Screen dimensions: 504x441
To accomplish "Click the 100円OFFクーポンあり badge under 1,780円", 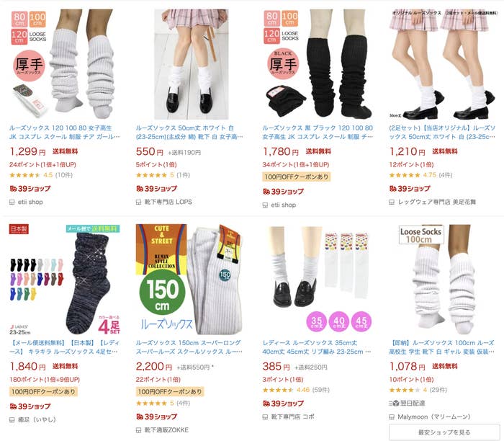I will pyautogui.click(x=297, y=177).
